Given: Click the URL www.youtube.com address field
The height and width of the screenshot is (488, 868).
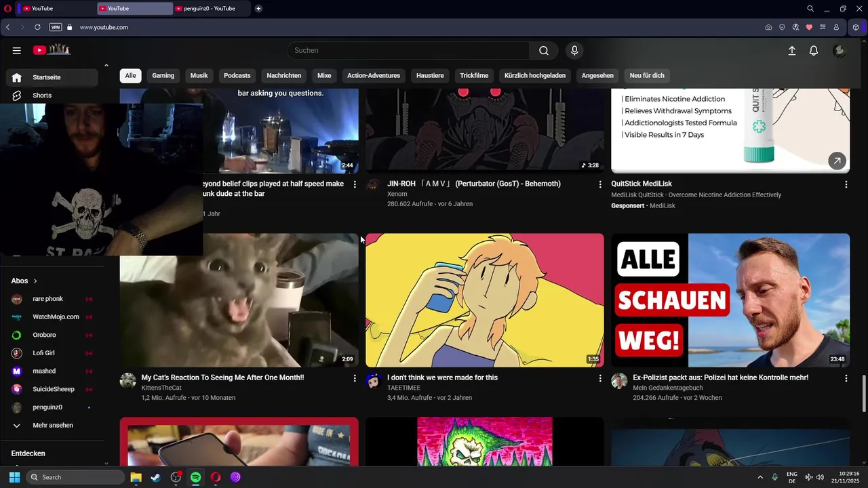Looking at the screenshot, I should [104, 27].
